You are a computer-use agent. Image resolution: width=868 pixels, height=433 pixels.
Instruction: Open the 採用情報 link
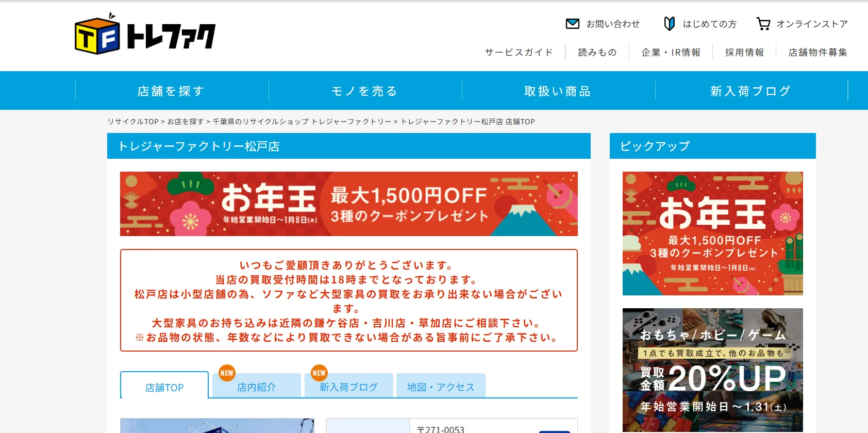coord(744,53)
